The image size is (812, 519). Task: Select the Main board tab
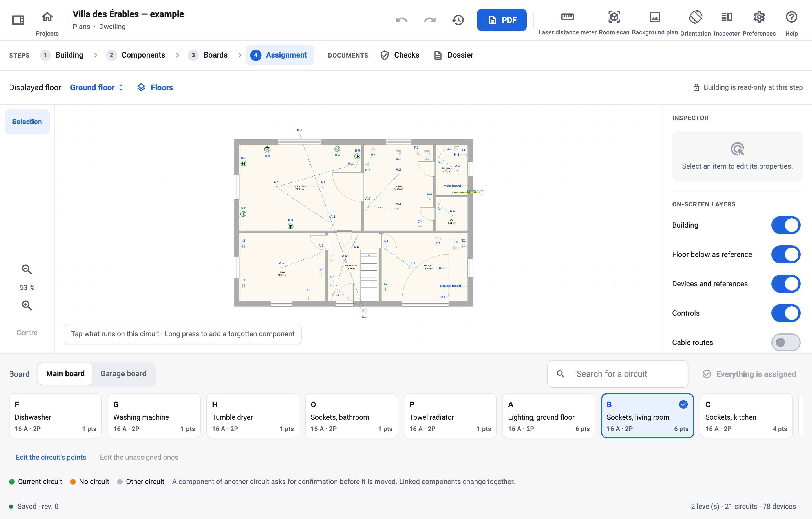(x=65, y=373)
